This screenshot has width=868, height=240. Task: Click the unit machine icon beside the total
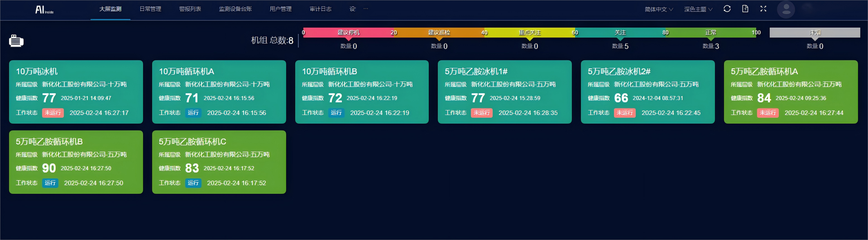coord(16,41)
